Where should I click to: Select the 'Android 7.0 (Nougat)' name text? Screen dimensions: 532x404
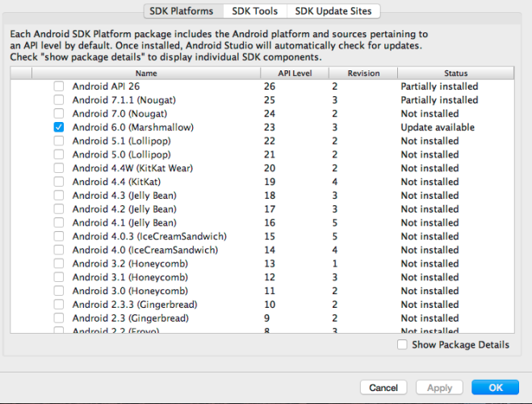119,113
